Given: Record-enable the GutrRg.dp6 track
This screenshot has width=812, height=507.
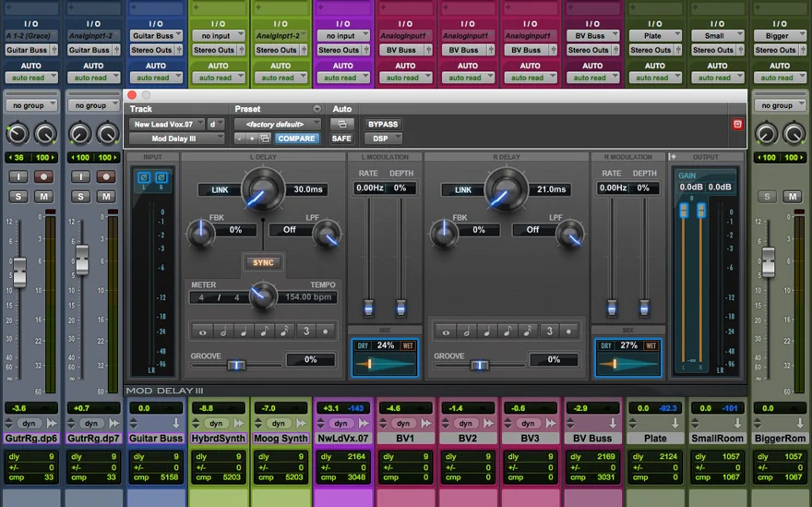Looking at the screenshot, I should tap(44, 176).
